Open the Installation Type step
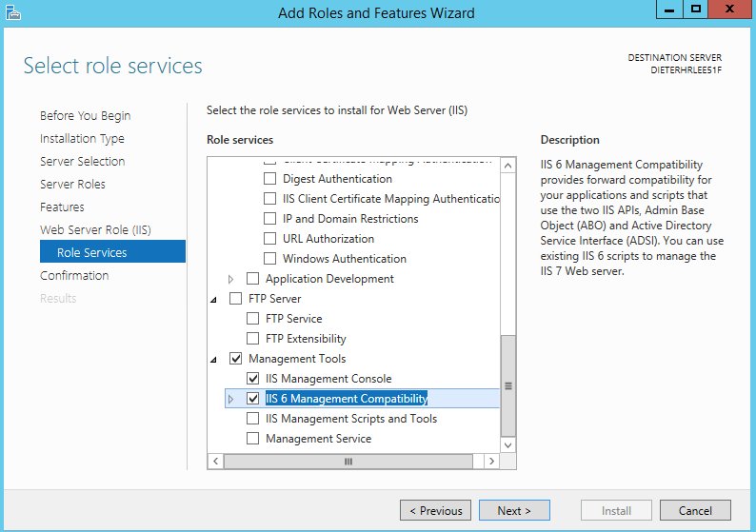 coord(82,139)
